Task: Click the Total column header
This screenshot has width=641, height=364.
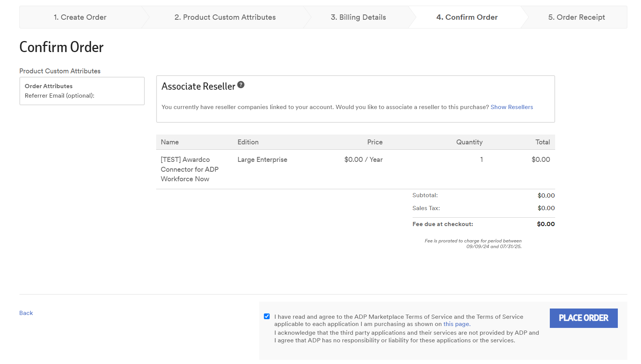Action: point(542,142)
